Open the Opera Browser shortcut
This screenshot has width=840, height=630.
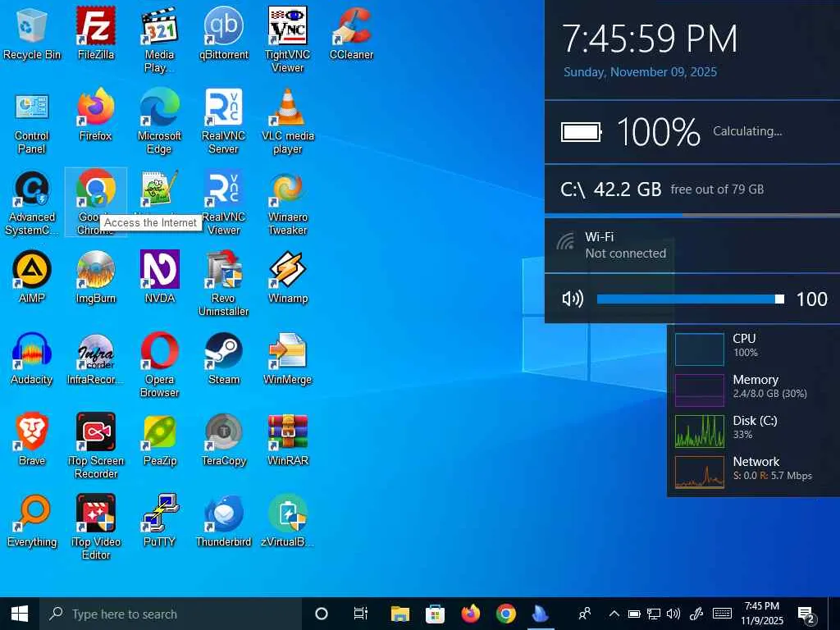(160, 365)
